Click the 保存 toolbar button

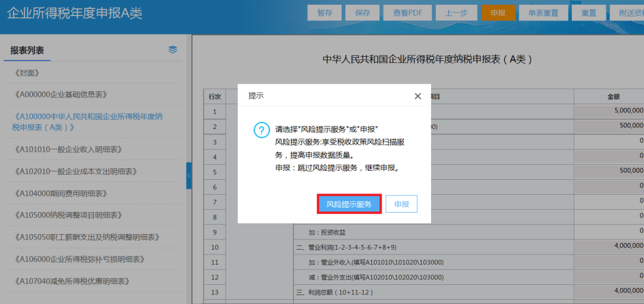click(363, 13)
